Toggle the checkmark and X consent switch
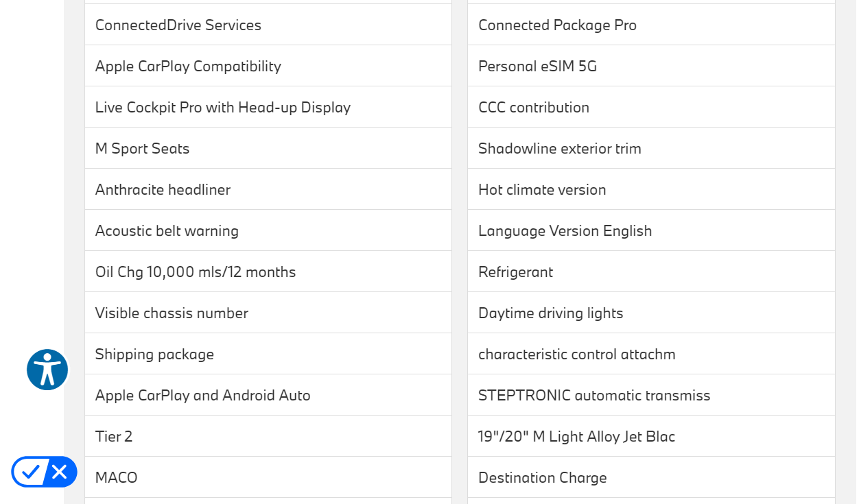This screenshot has height=504, width=859. [44, 472]
